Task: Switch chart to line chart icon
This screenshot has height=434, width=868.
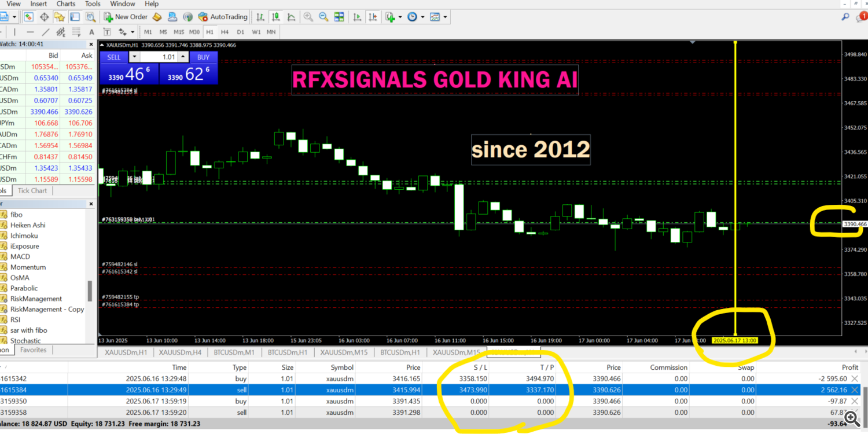Action: coord(291,17)
